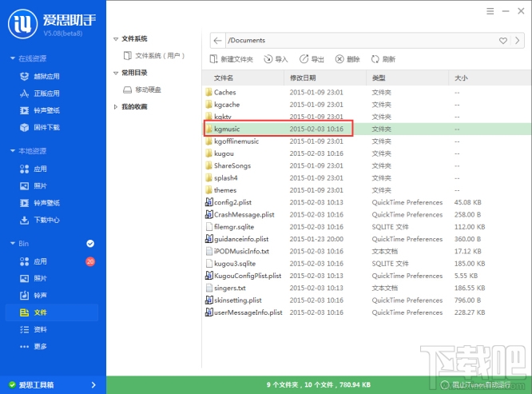Open the hamburger menu in title bar

[490, 11]
